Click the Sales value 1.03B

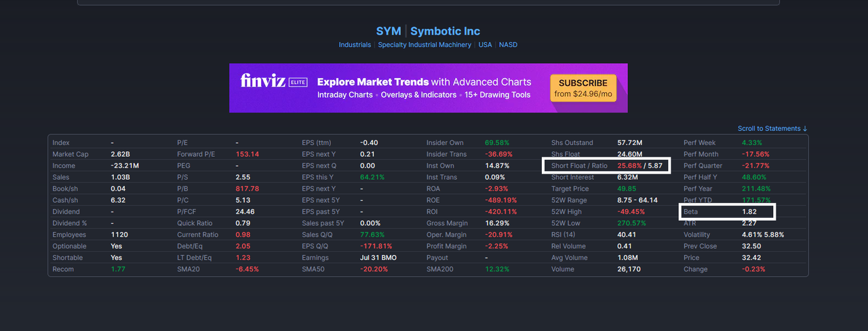click(x=119, y=177)
